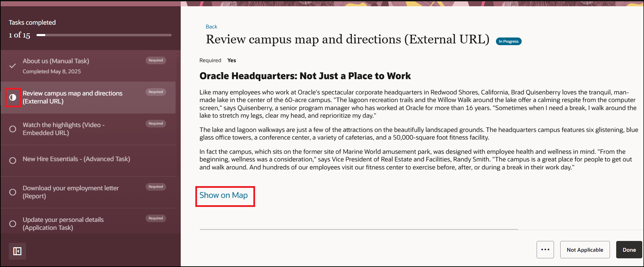Click the 'Completed May 8, 2025' text
The width and height of the screenshot is (644, 267).
(x=52, y=72)
